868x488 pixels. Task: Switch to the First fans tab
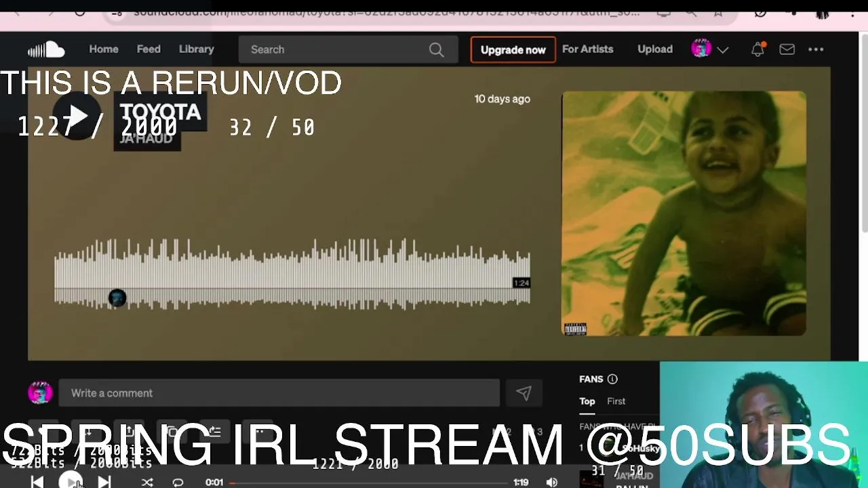coord(616,401)
